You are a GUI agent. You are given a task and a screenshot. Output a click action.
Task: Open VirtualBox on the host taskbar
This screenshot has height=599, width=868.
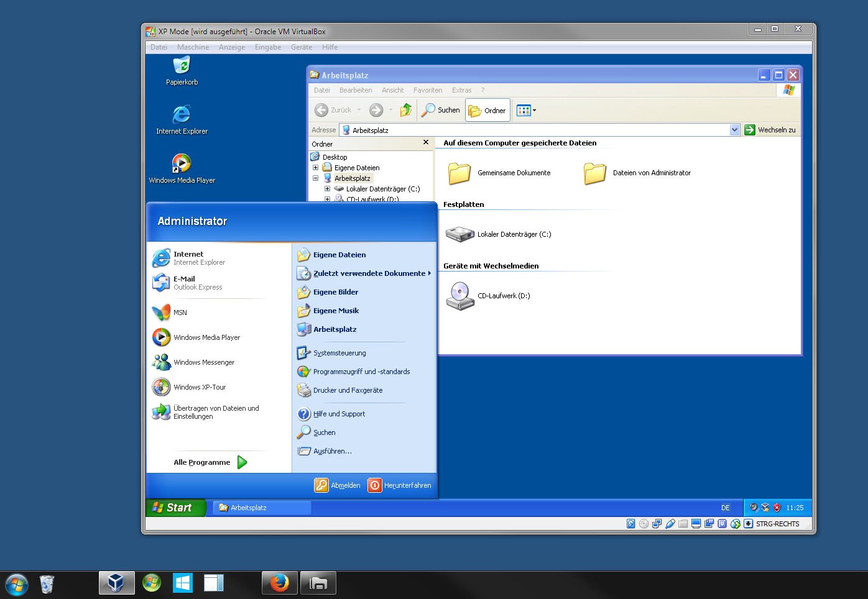coord(116,583)
